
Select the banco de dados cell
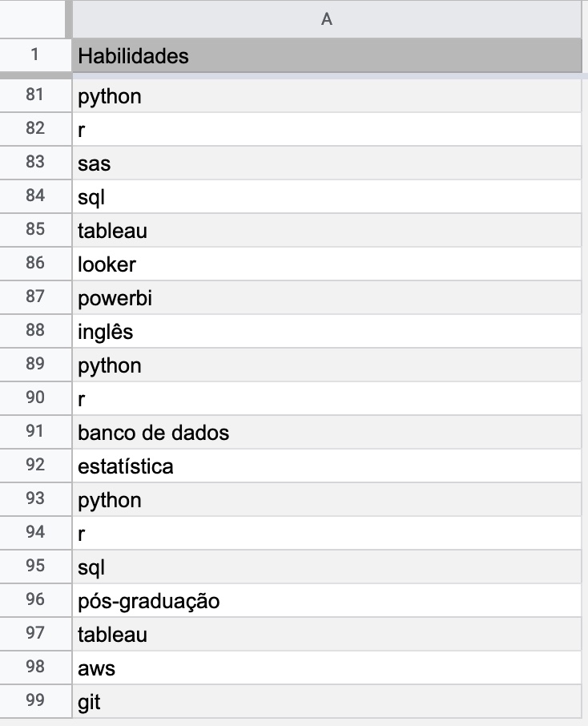327,432
